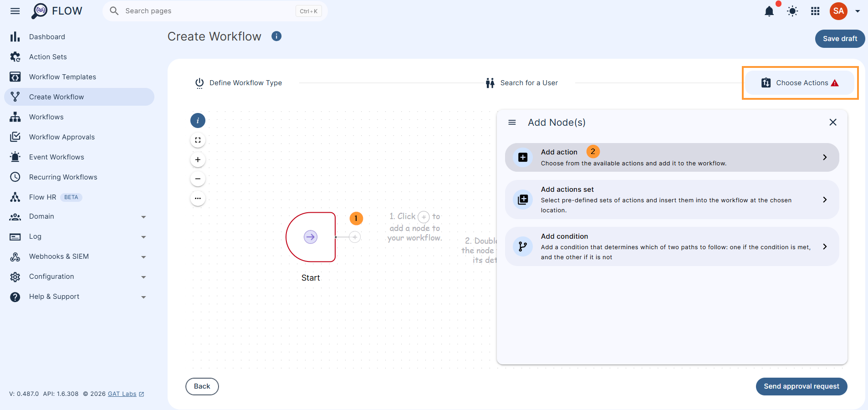Click the Create Workflow info icon
Viewport: 868px width, 410px height.
[x=276, y=36]
